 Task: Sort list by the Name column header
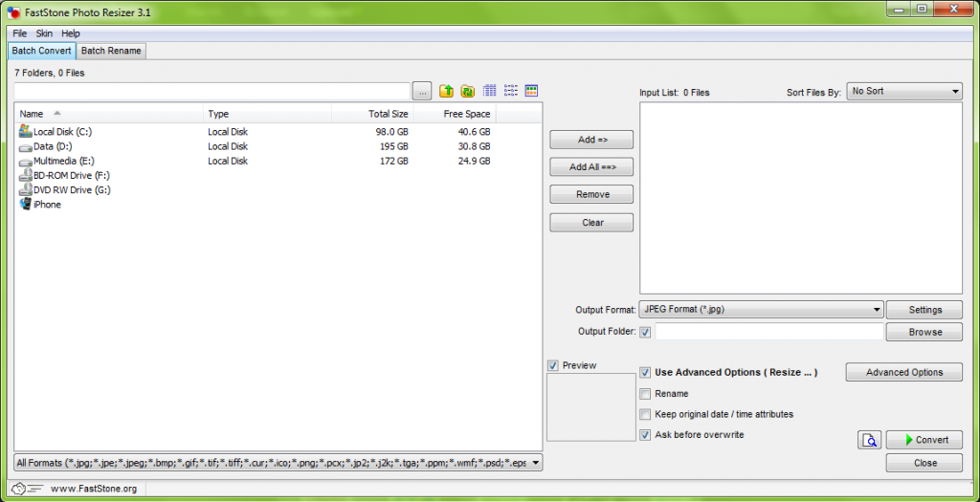click(x=109, y=114)
